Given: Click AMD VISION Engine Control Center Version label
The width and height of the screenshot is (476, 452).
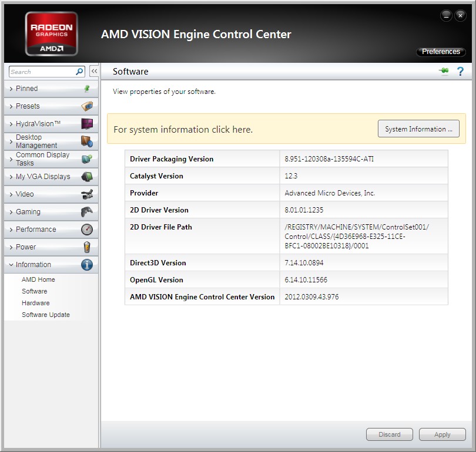Looking at the screenshot, I should (202, 296).
